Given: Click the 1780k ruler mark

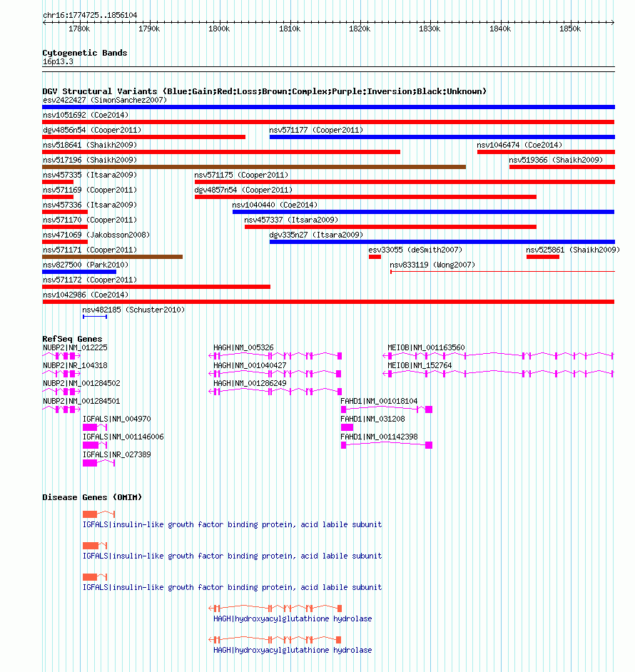Looking at the screenshot, I should coord(79,29).
